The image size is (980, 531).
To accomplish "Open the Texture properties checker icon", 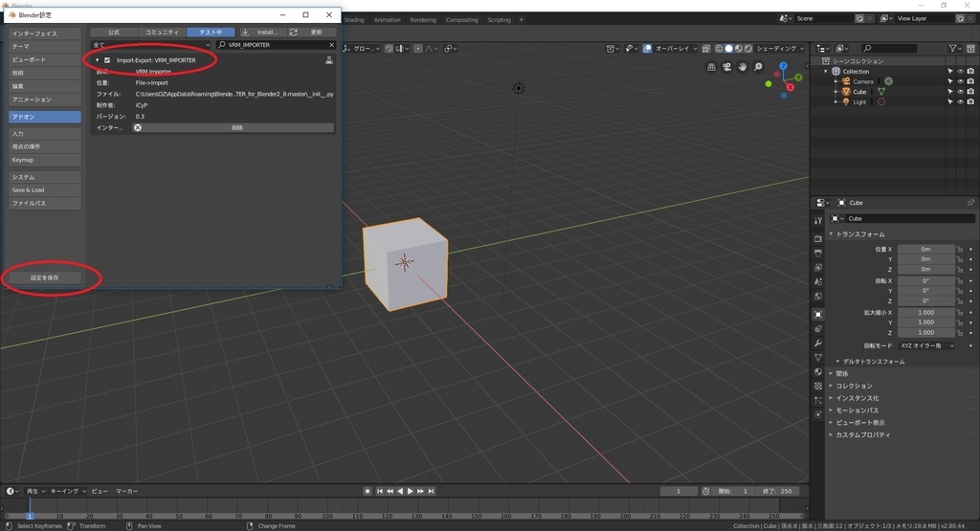I will [x=818, y=387].
